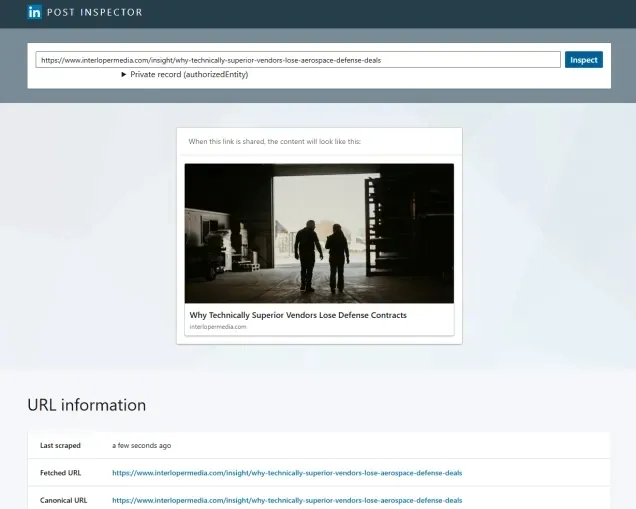Click the LinkedIn logo icon
Viewport: 636px width, 509px height.
[x=34, y=13]
